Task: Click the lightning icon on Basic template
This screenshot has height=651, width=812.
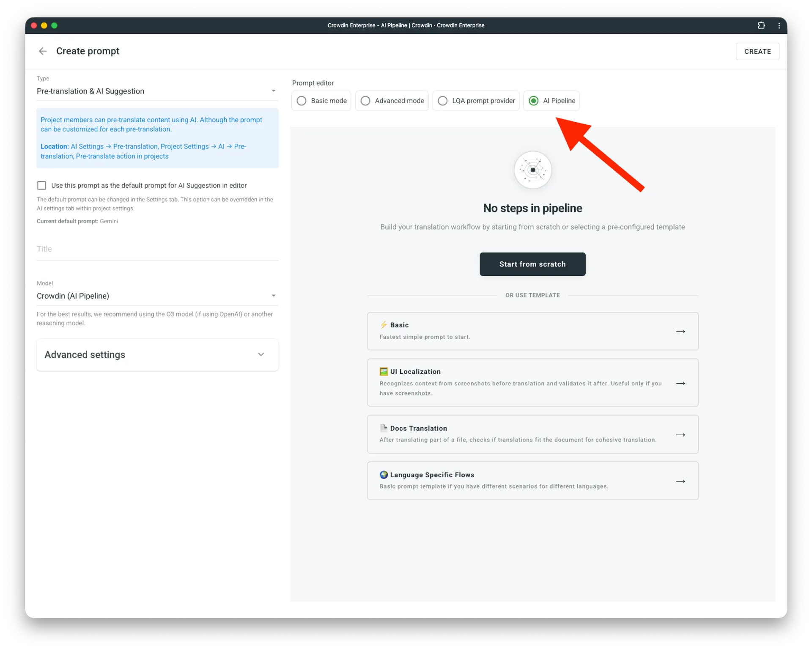Action: tap(384, 325)
